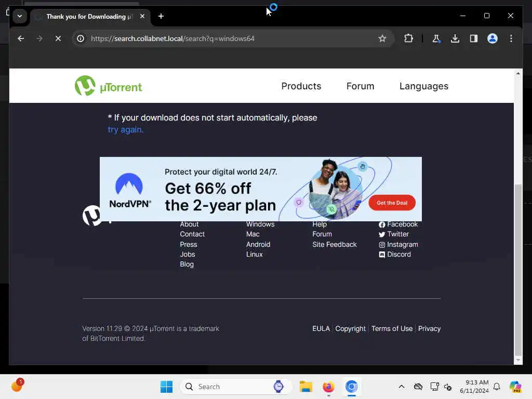Open Firefox from taskbar
The height and width of the screenshot is (399, 532).
click(328, 387)
